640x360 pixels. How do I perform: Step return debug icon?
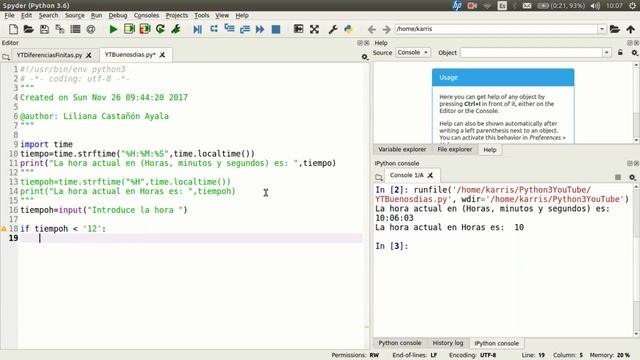pos(244,29)
